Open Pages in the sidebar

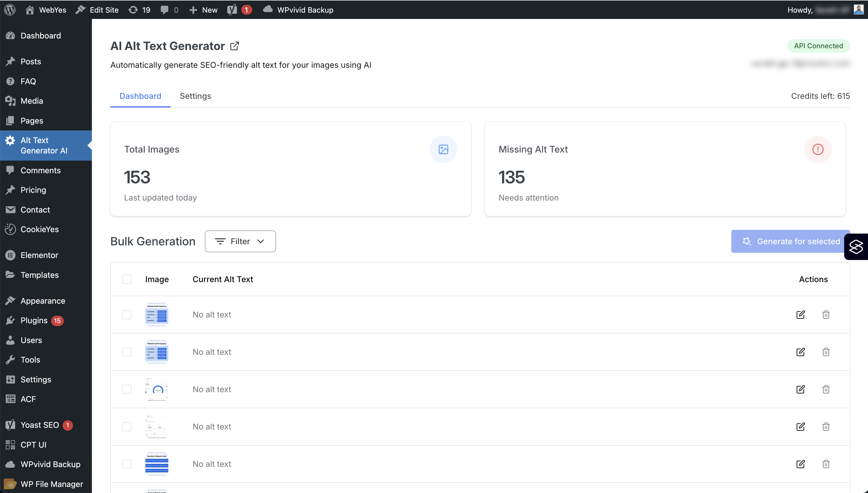(46, 121)
